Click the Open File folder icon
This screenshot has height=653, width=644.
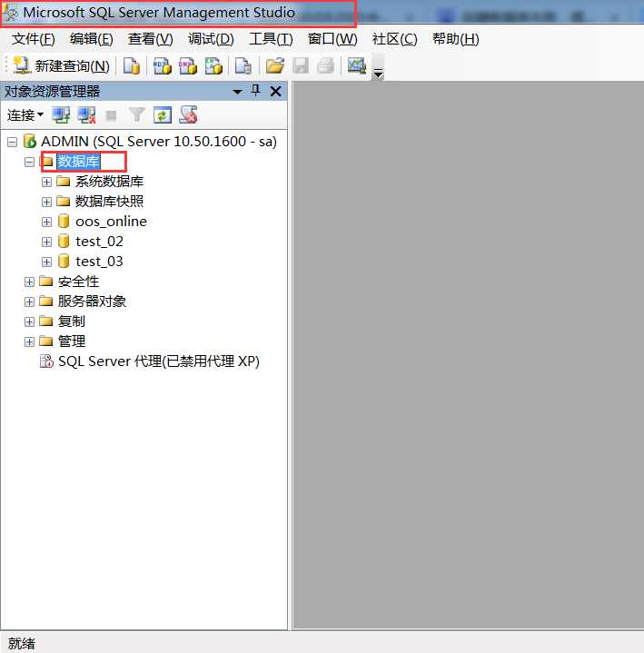tap(275, 65)
